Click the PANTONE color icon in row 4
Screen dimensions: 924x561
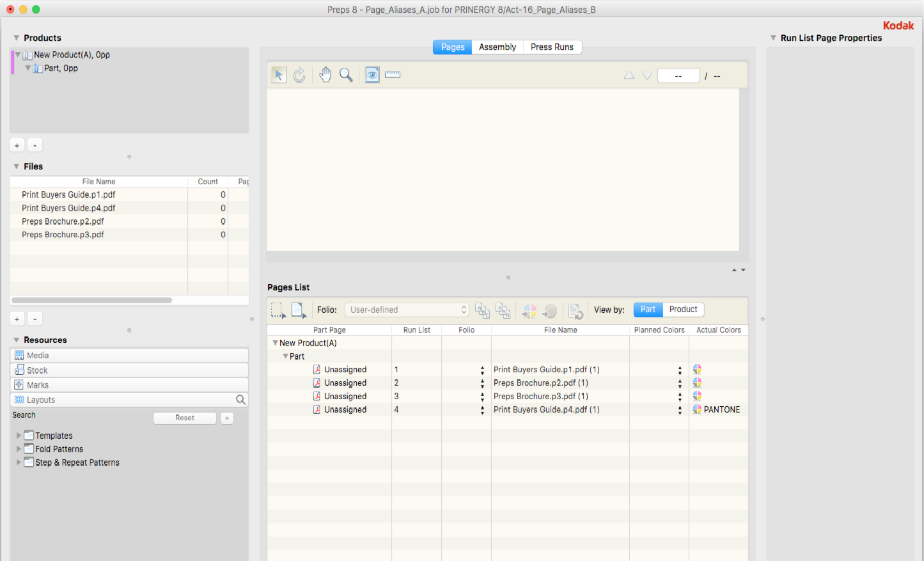tap(697, 410)
